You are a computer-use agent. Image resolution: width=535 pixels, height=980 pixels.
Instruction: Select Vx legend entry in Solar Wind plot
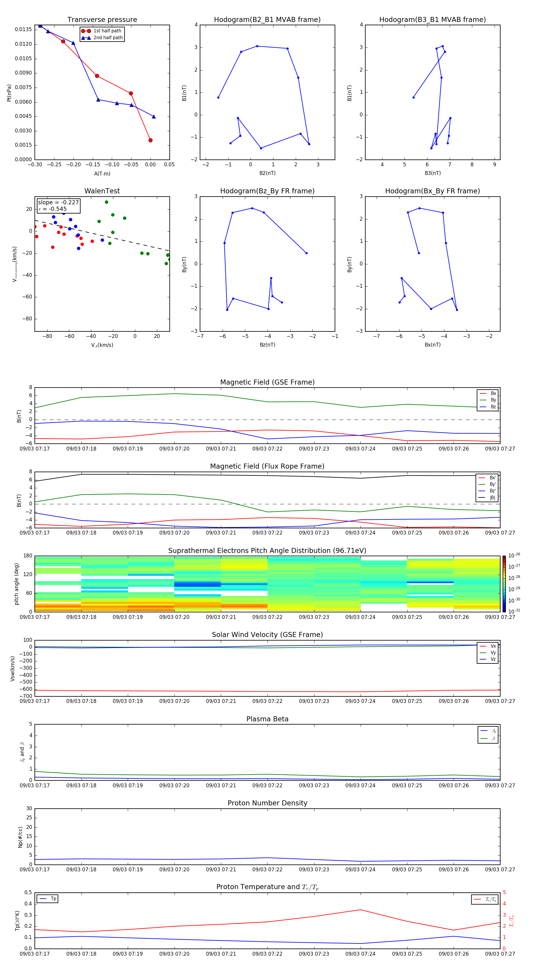[x=488, y=646]
